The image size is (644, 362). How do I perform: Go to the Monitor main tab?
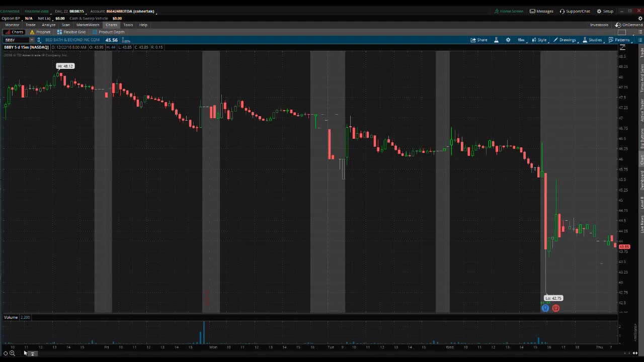12,25
